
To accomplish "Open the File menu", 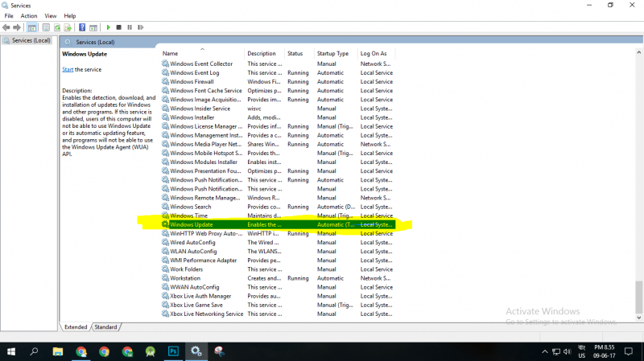I will click(x=9, y=15).
